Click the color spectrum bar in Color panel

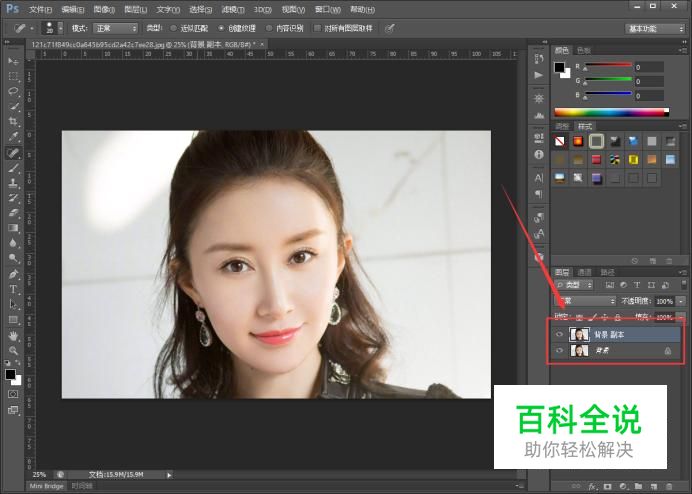click(611, 112)
